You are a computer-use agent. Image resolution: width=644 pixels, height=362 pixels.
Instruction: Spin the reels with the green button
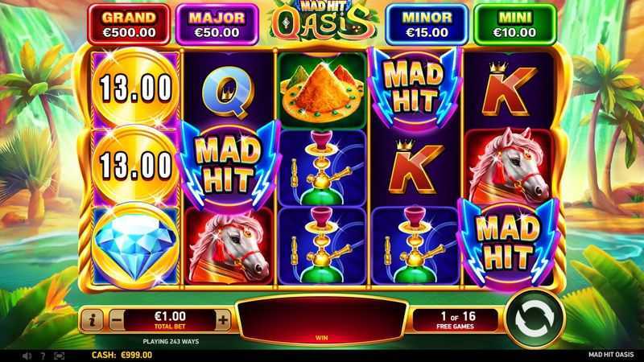pos(534,319)
